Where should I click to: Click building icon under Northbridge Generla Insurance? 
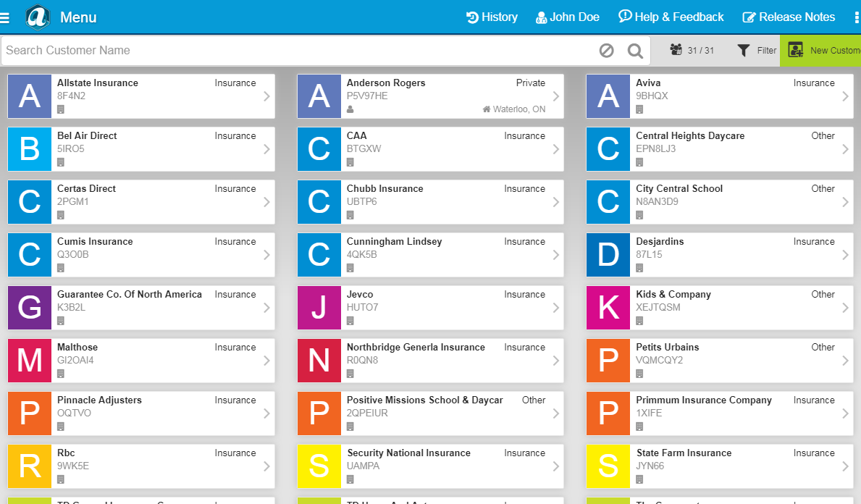click(x=350, y=374)
